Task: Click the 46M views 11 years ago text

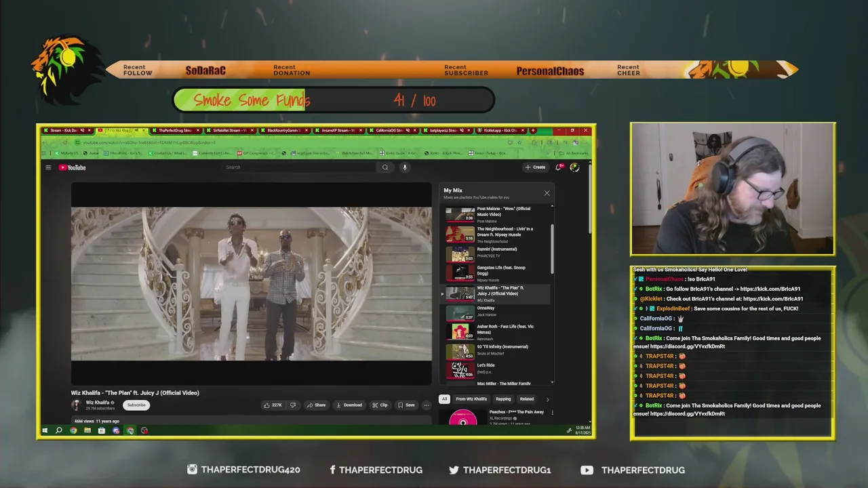Action: 96,421
